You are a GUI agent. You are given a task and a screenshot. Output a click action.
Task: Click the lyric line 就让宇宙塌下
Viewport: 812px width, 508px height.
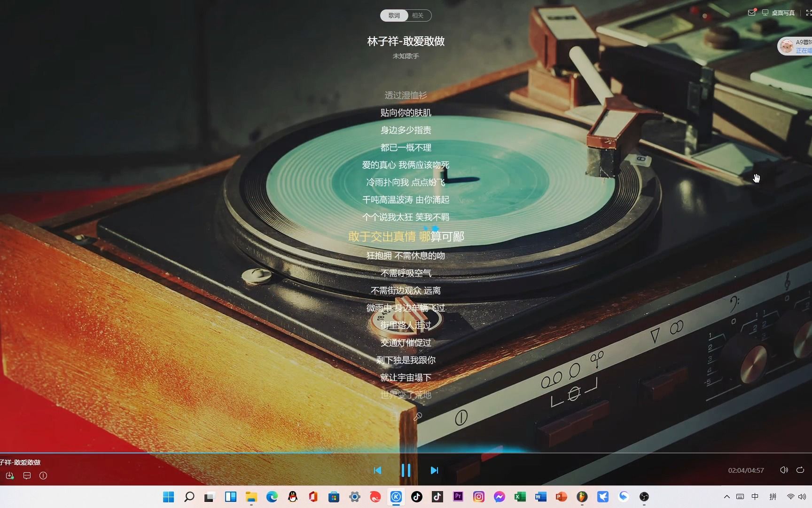pyautogui.click(x=406, y=377)
